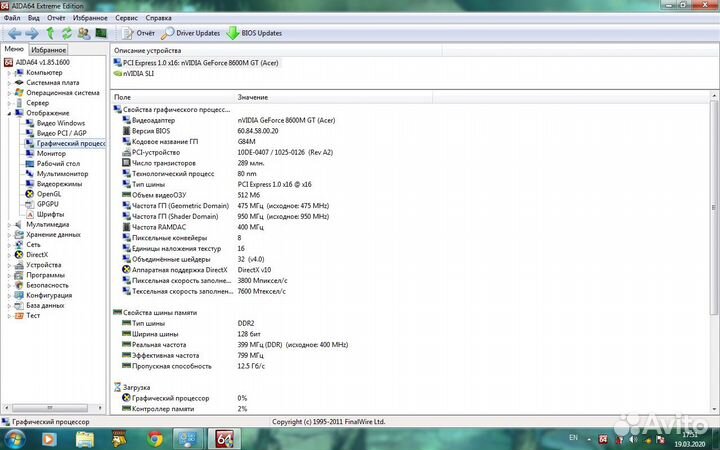Viewport: 720px width, 450px height.
Task: Select Рабочий стол tree item
Action: (58, 163)
